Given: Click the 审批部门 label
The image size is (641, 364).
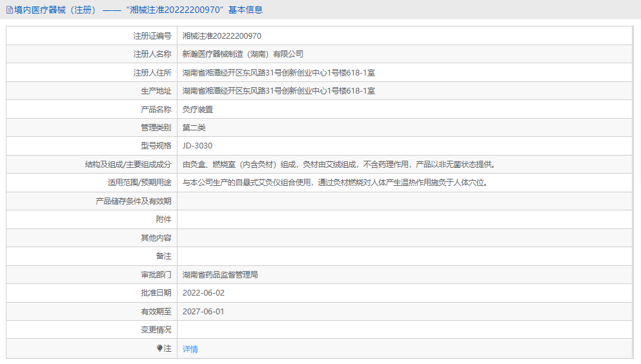Looking at the screenshot, I should 156,274.
